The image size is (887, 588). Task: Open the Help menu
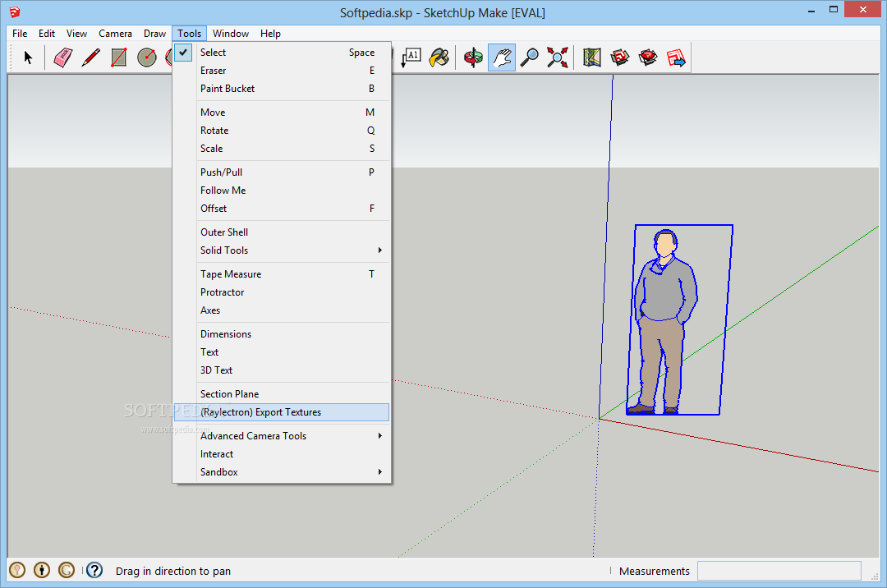click(270, 34)
